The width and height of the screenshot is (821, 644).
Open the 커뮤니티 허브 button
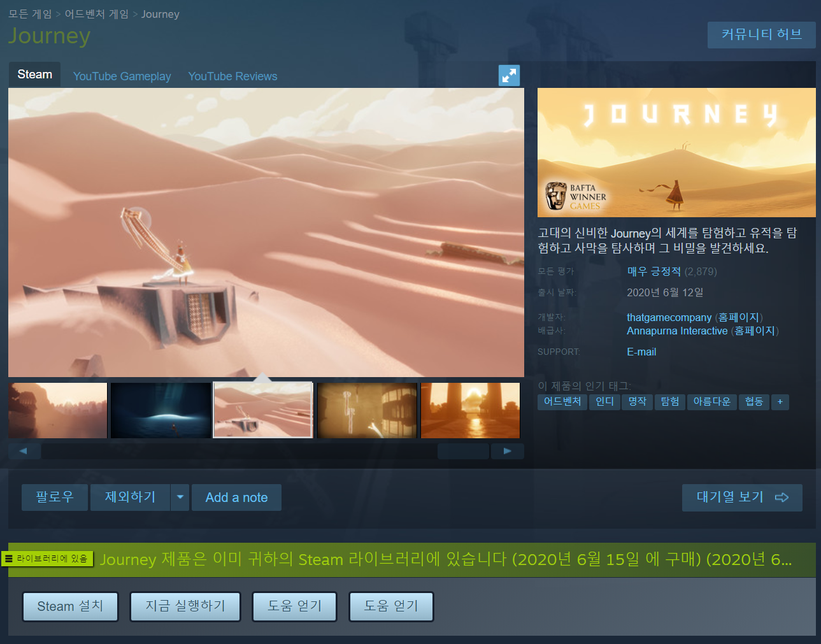coord(761,34)
